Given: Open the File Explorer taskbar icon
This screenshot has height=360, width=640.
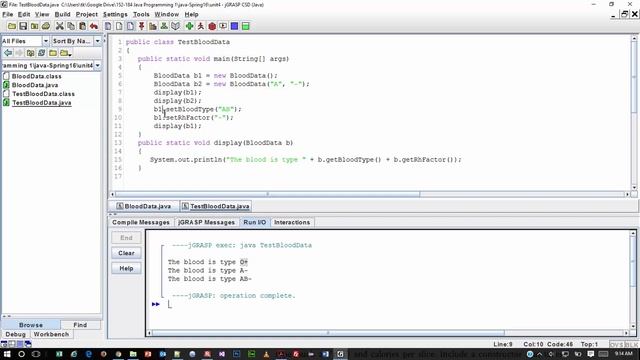Looking at the screenshot, I should pos(133,354).
